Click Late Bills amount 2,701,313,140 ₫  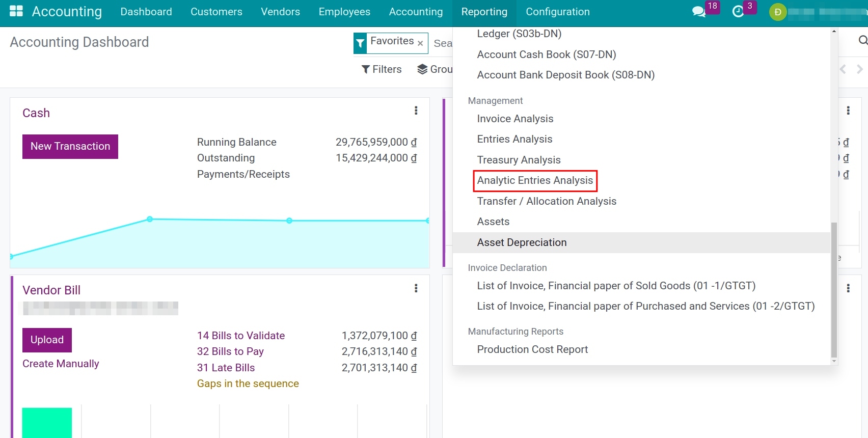click(379, 368)
